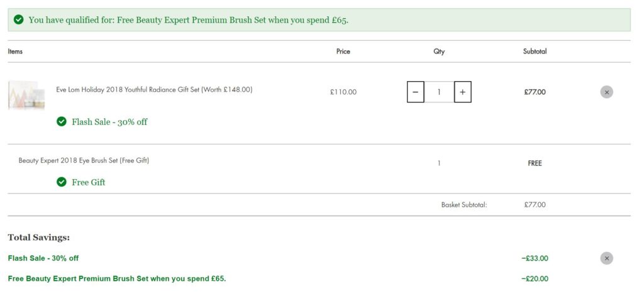Remove the Flash Sale 30% off discount
This screenshot has width=644, height=299.
[x=606, y=258]
